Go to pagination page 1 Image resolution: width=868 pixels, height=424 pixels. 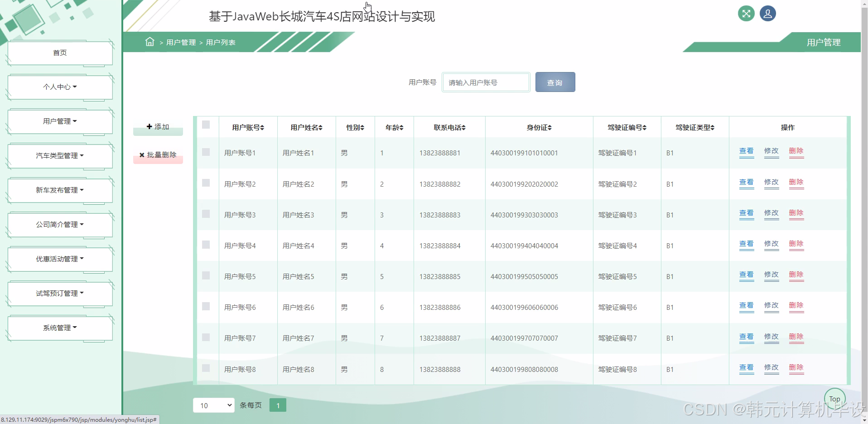[278, 405]
